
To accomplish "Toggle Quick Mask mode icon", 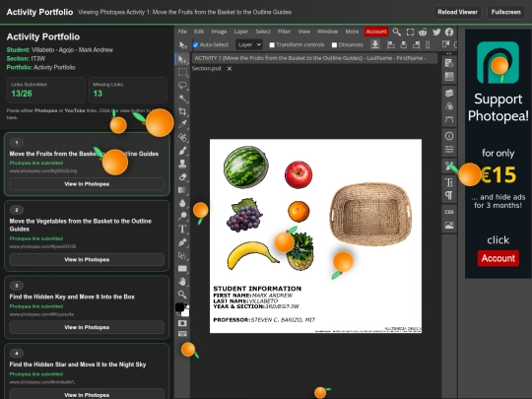I will 182,323.
